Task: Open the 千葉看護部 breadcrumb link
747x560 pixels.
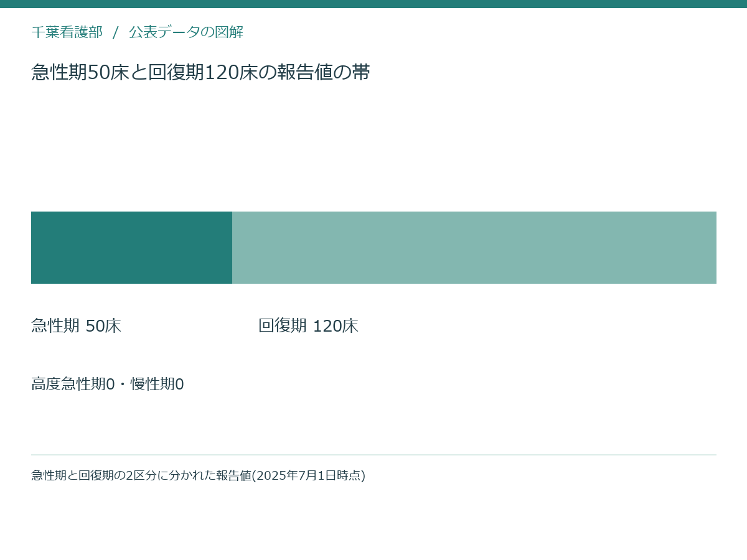Action: [x=67, y=32]
